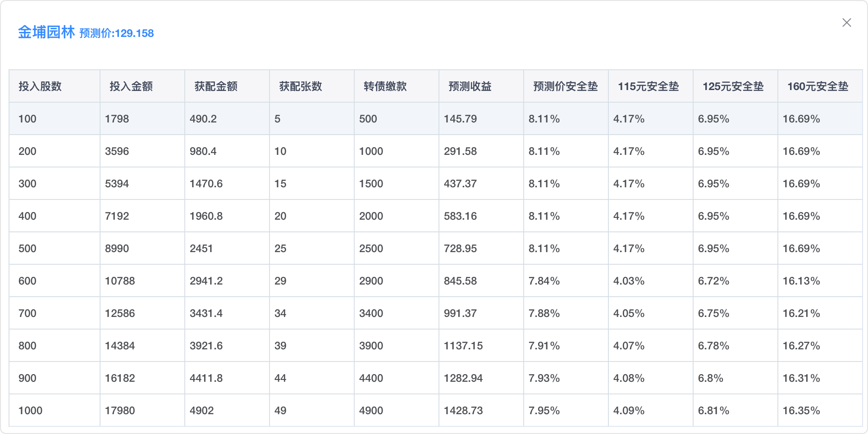Click the 160元安全垫 cell 16.13%
This screenshot has width=868, height=434.
point(801,281)
